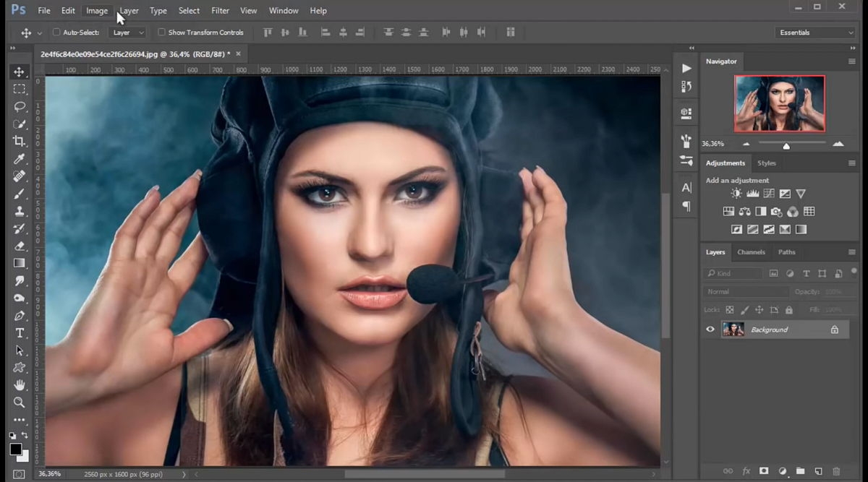Open the Actions panel play icon
Image resolution: width=868 pixels, height=482 pixels.
click(686, 68)
